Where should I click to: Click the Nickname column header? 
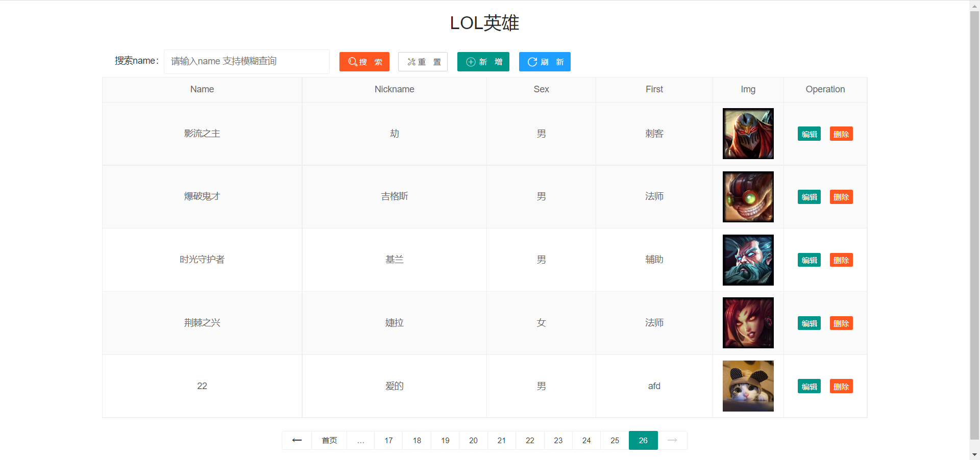pos(395,89)
